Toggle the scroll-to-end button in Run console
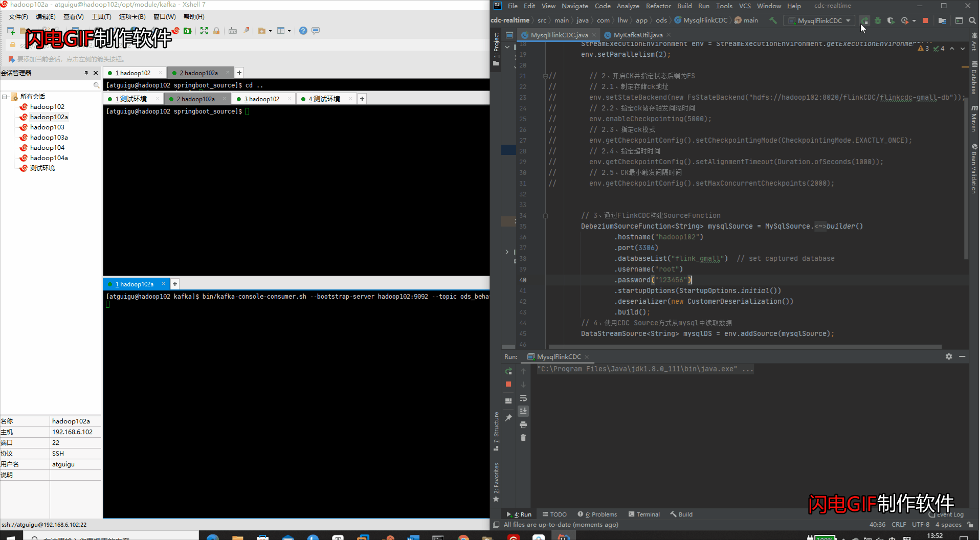The image size is (980, 540). pos(523,411)
